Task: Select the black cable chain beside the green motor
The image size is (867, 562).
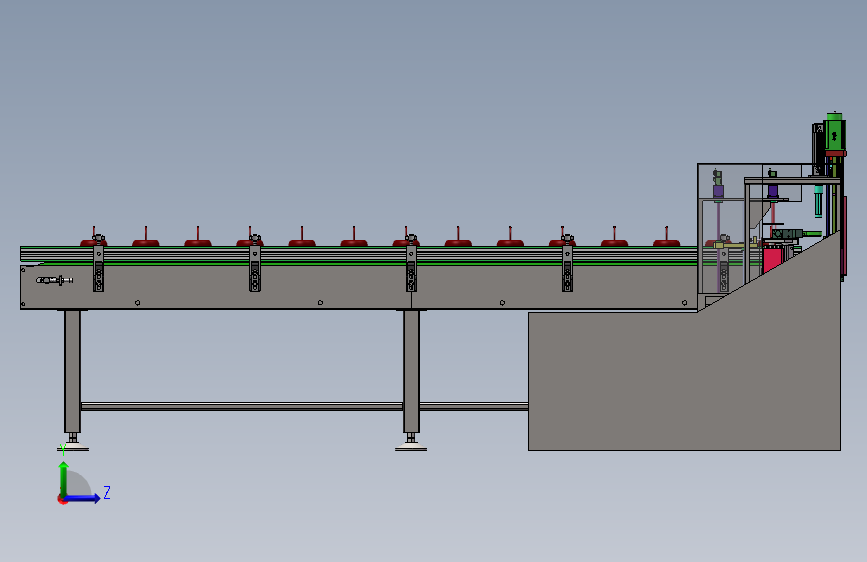Action: 818,148
